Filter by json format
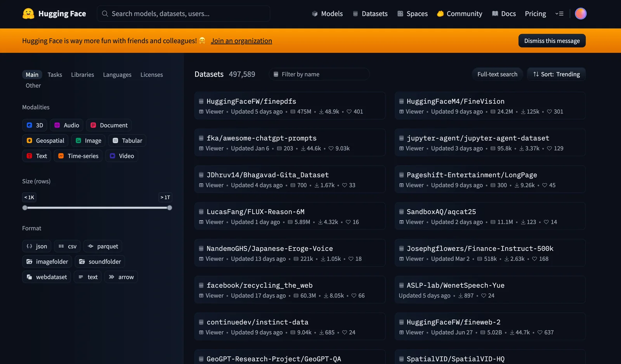This screenshot has height=364, width=621. (36, 246)
